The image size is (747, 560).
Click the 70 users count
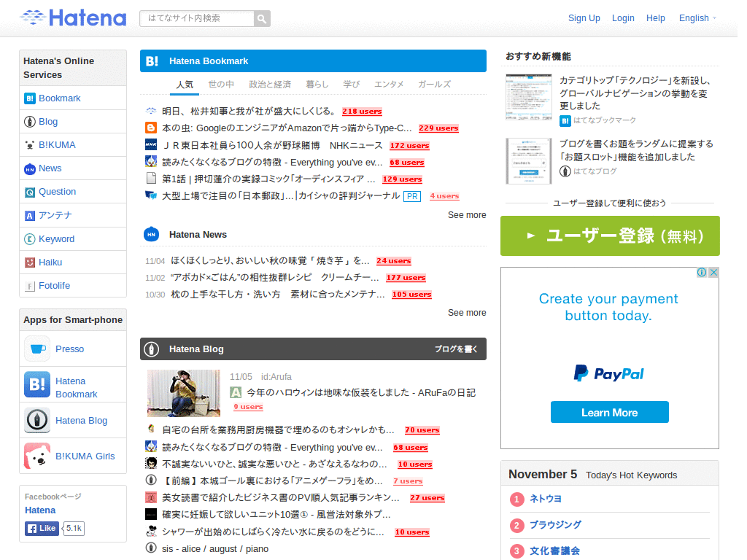pos(422,430)
